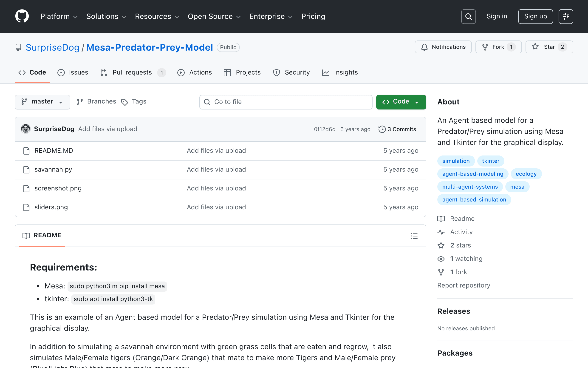588x368 pixels.
Task: Expand the Resources menu
Action: click(x=157, y=16)
